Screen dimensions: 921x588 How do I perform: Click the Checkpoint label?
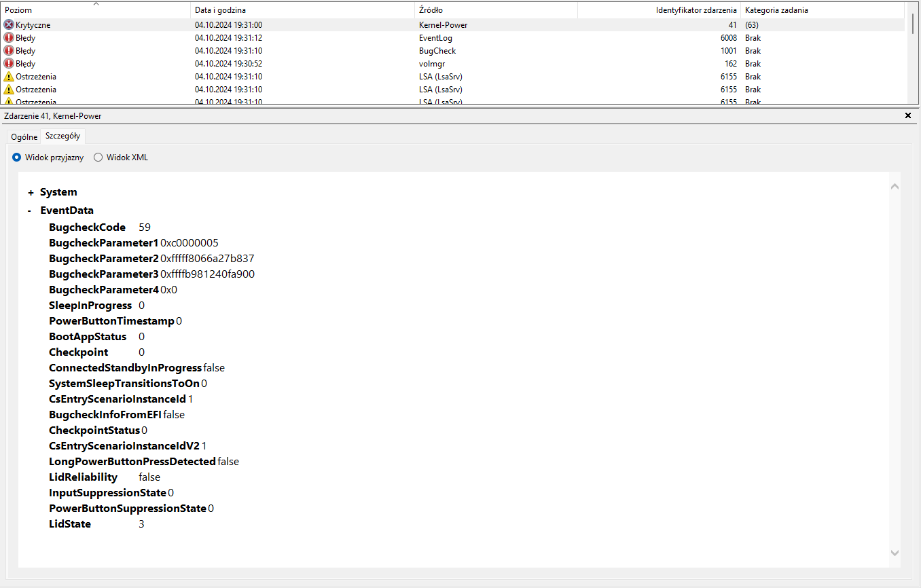point(78,352)
